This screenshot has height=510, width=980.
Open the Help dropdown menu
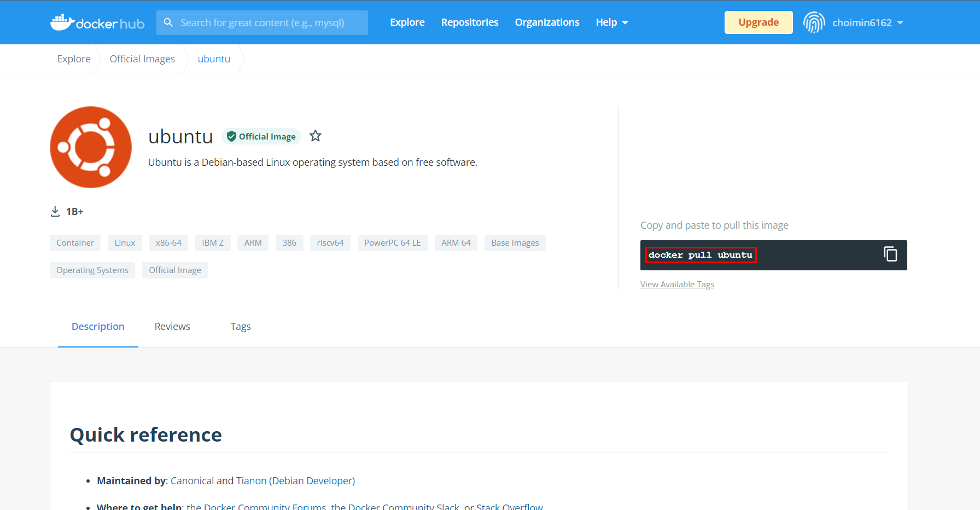click(x=612, y=22)
